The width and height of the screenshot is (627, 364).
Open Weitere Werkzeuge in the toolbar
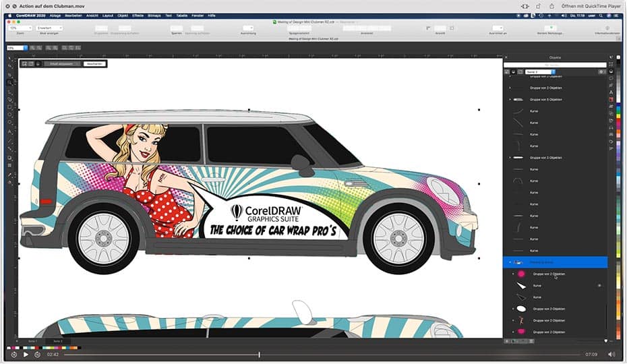click(550, 28)
